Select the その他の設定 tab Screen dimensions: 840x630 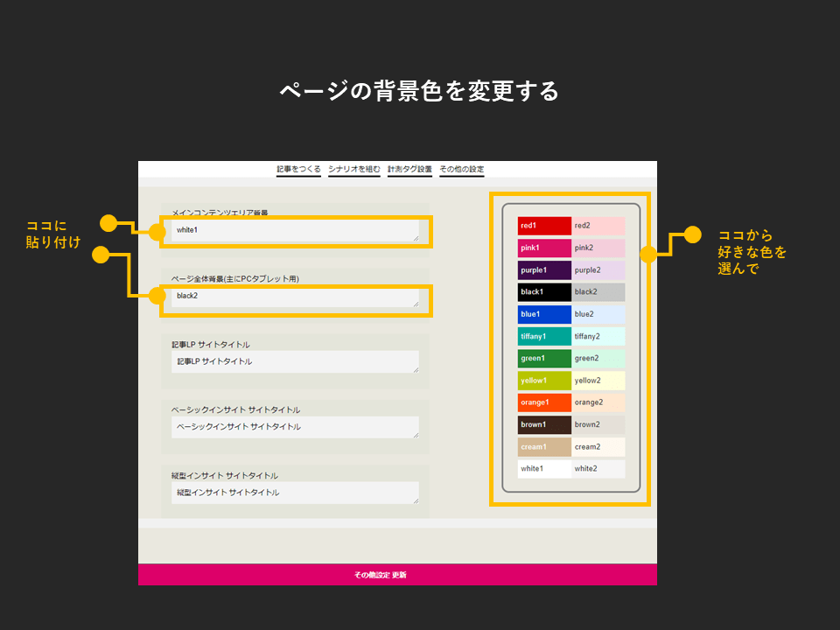tap(461, 169)
